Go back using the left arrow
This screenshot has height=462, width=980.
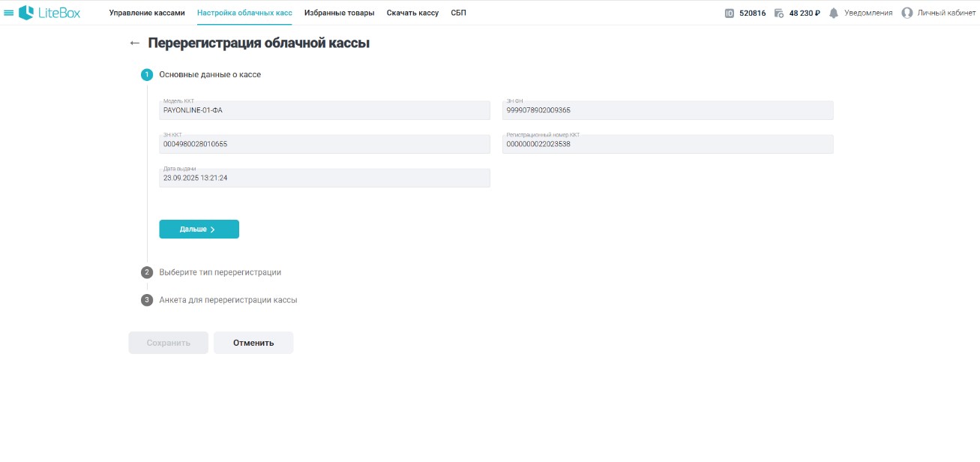pyautogui.click(x=135, y=43)
